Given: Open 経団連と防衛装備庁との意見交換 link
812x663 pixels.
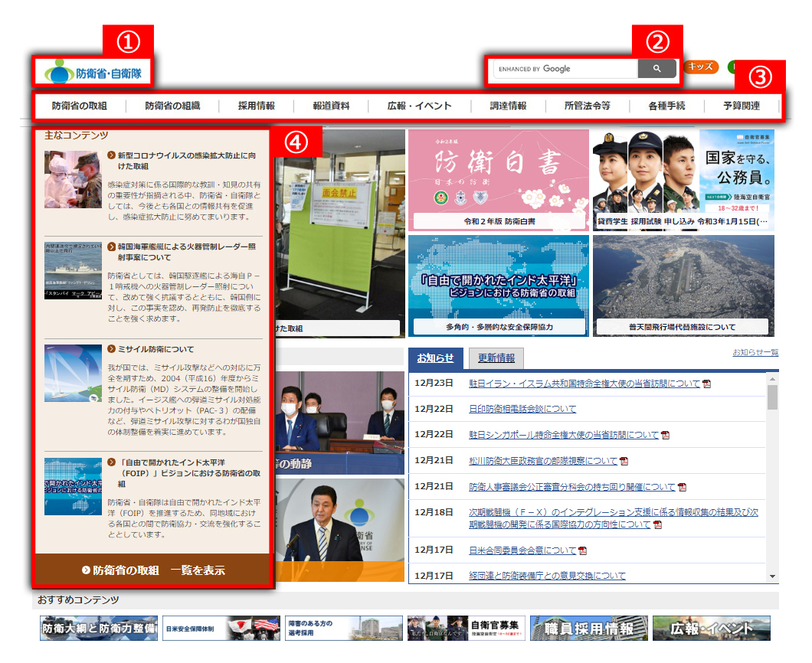Looking at the screenshot, I should (x=548, y=576).
